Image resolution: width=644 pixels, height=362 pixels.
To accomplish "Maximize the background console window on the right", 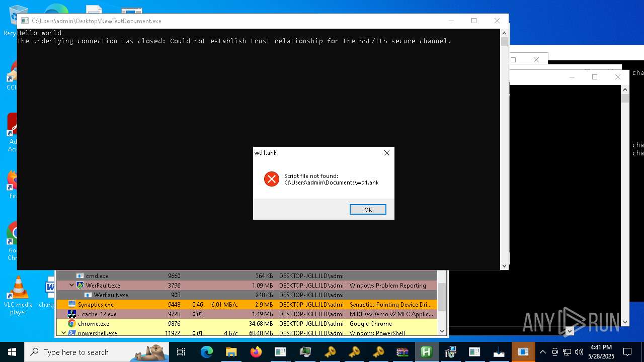I will tap(595, 77).
